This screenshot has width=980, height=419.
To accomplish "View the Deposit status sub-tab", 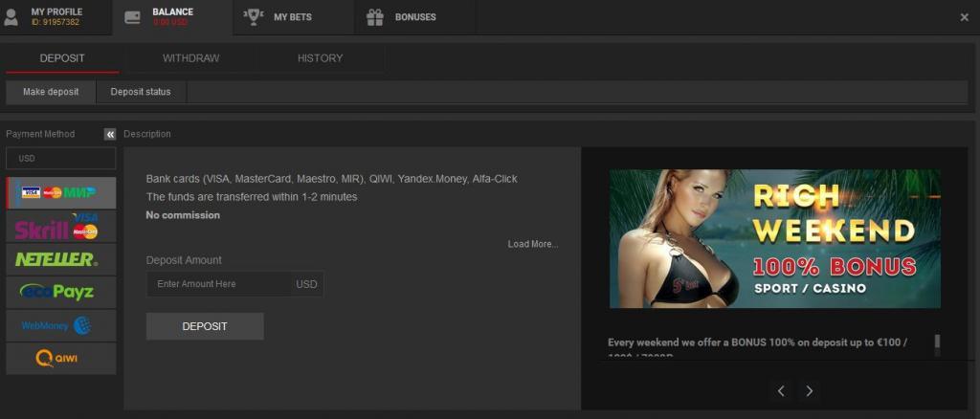I will 141,92.
